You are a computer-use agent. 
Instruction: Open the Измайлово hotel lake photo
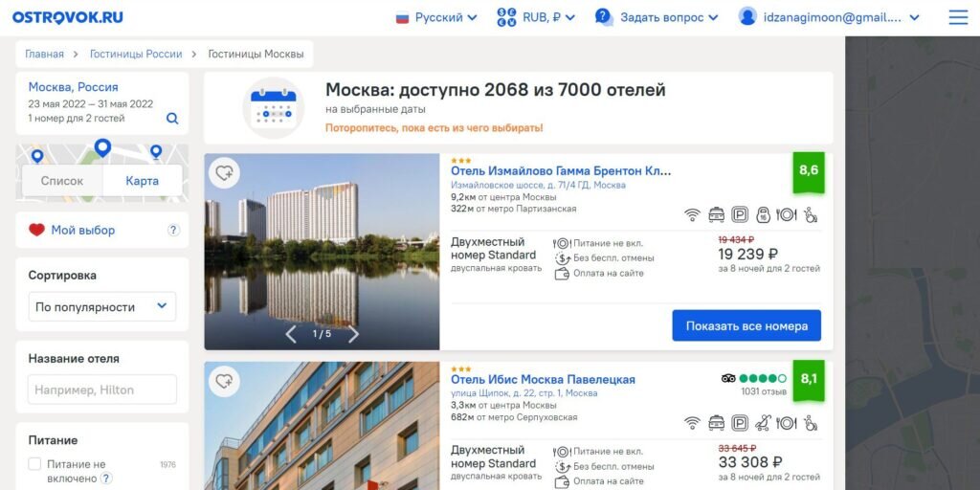[322, 250]
